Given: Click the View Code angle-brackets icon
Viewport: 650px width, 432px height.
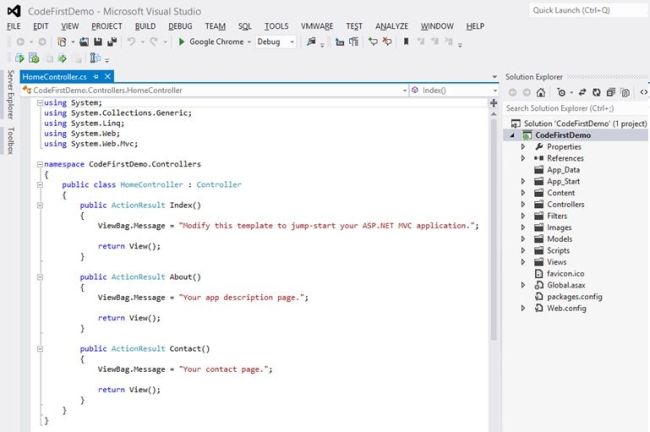Looking at the screenshot, I should click(x=643, y=92).
